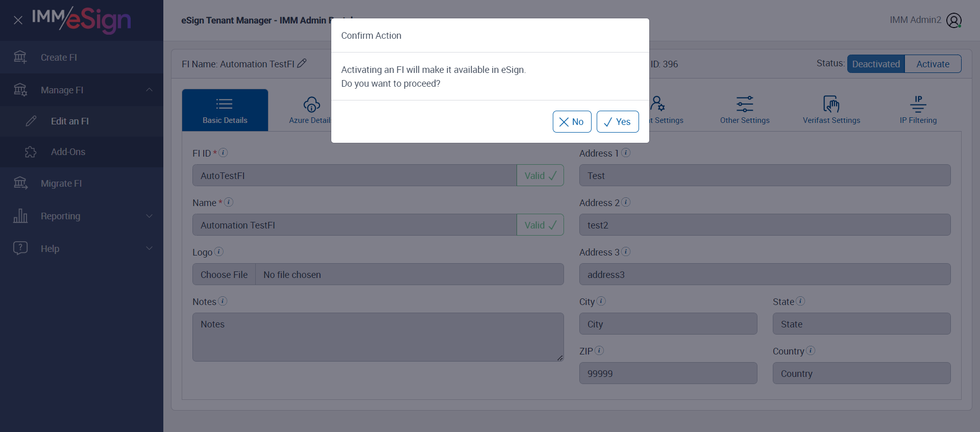
Task: Open the Verifast Settings tab
Action: 831,110
